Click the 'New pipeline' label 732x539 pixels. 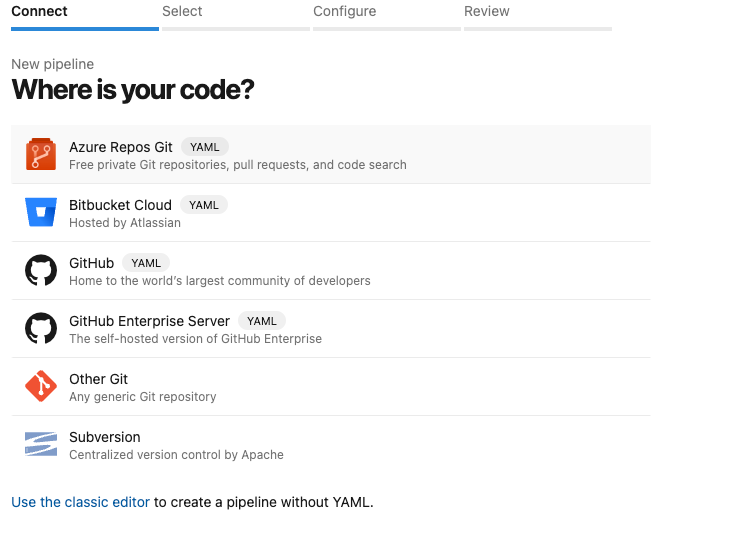52,64
